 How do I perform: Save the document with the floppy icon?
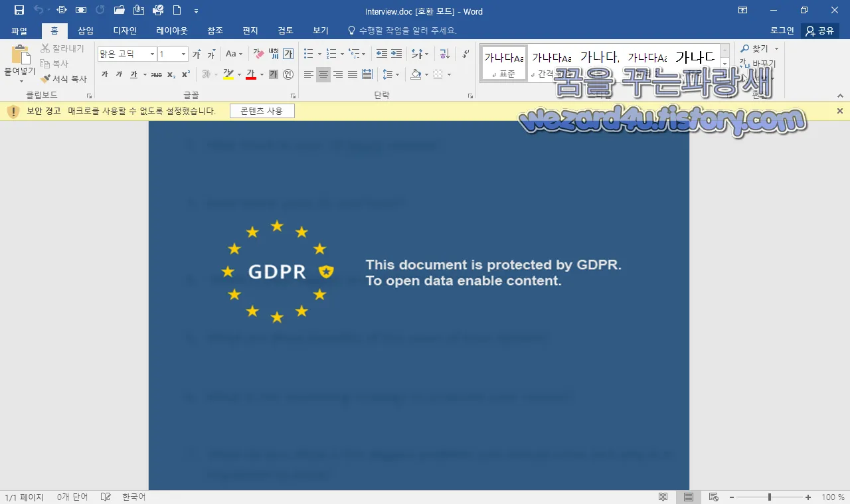[x=19, y=10]
